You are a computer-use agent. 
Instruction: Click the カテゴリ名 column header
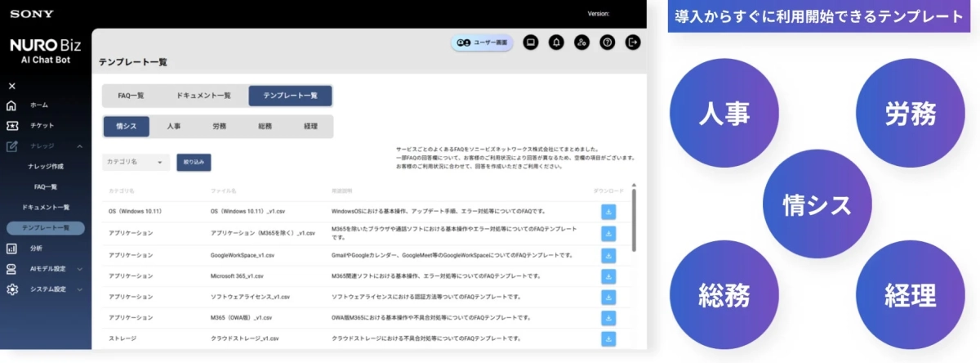[121, 191]
